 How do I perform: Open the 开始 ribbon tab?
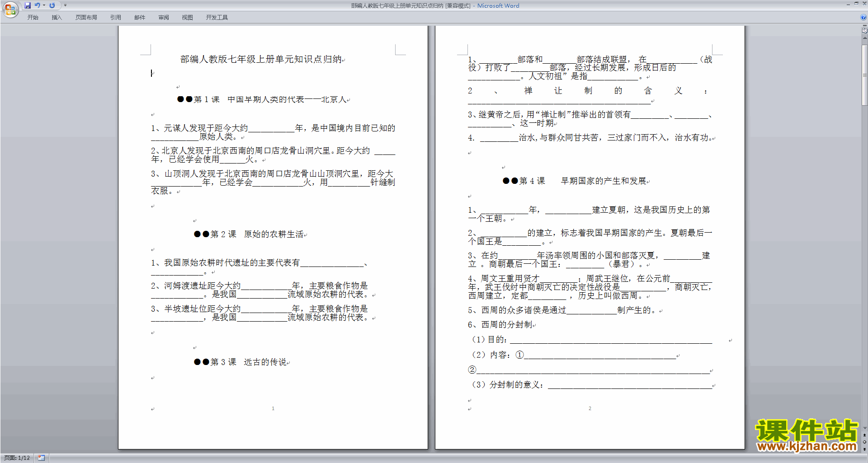[x=33, y=18]
